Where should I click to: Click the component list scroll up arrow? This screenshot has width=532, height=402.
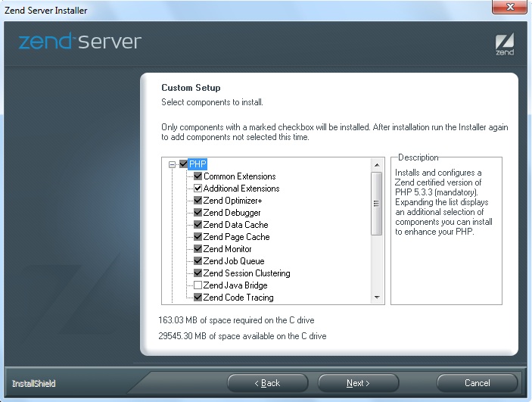(377, 165)
